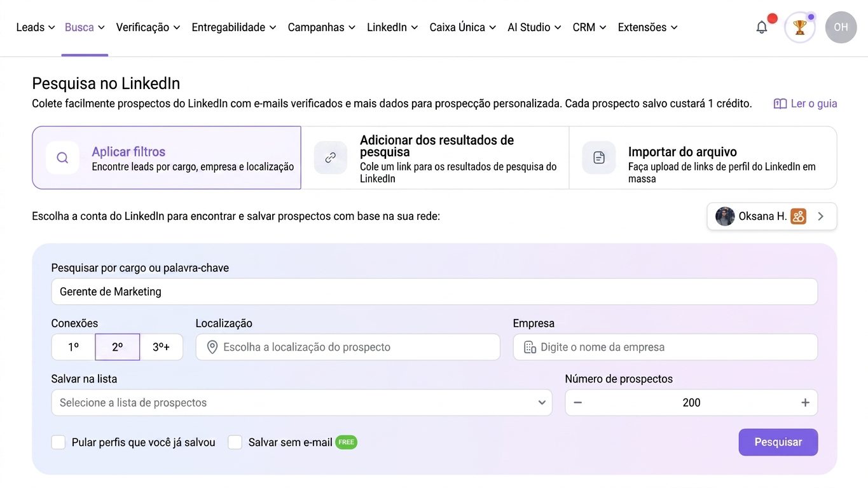Click the trophy achievements icon
This screenshot has height=488, width=868.
point(799,27)
